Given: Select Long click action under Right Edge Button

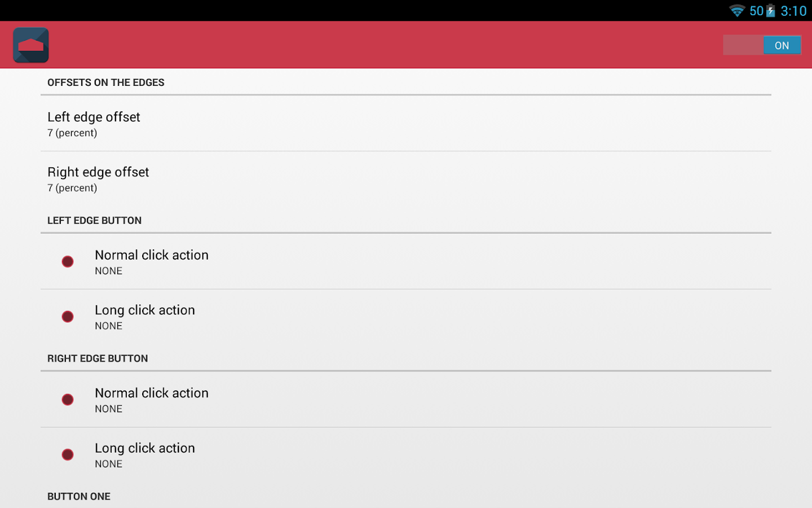Looking at the screenshot, I should pyautogui.click(x=145, y=454).
